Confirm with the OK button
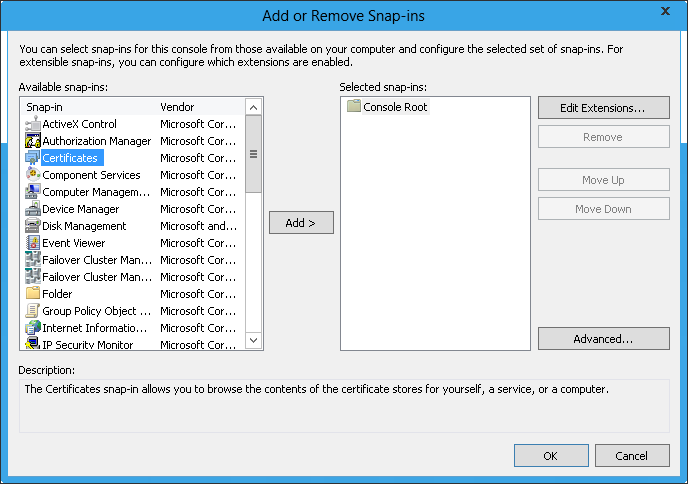 point(551,456)
